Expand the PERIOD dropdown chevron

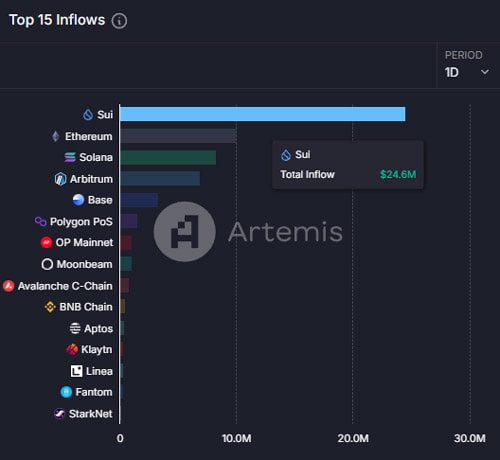click(485, 72)
